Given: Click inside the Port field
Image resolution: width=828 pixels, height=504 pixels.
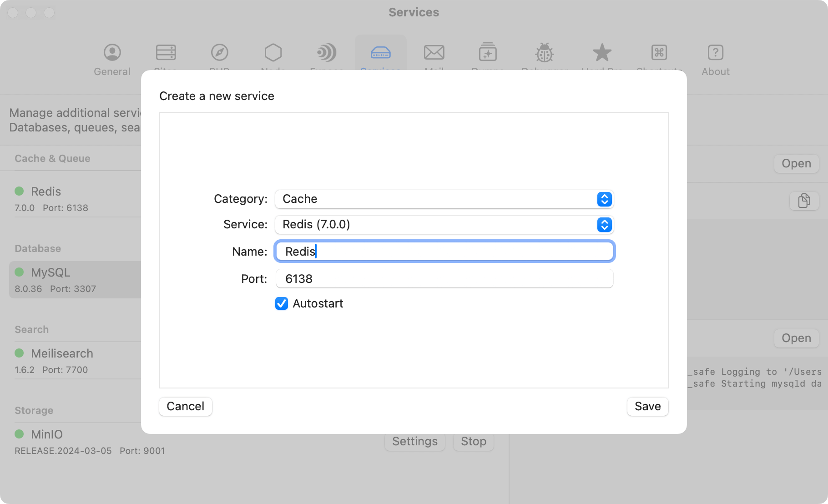Looking at the screenshot, I should click(444, 278).
